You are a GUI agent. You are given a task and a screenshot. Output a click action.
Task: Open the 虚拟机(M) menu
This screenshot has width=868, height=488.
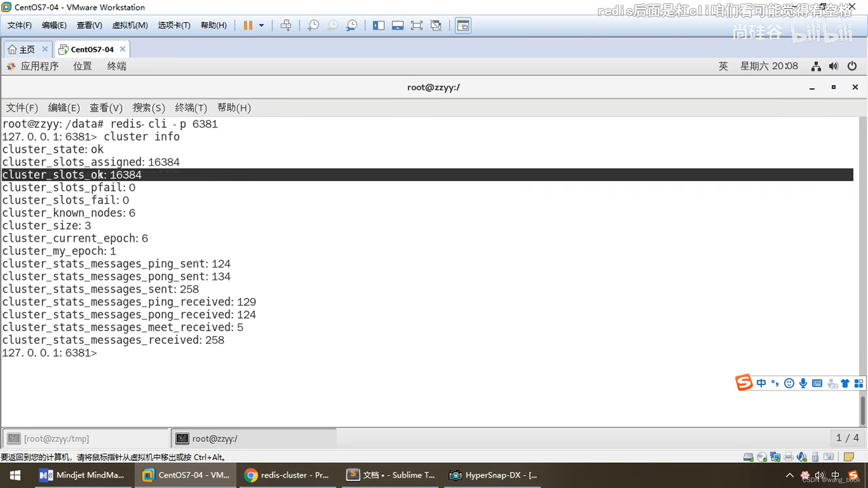(x=130, y=25)
